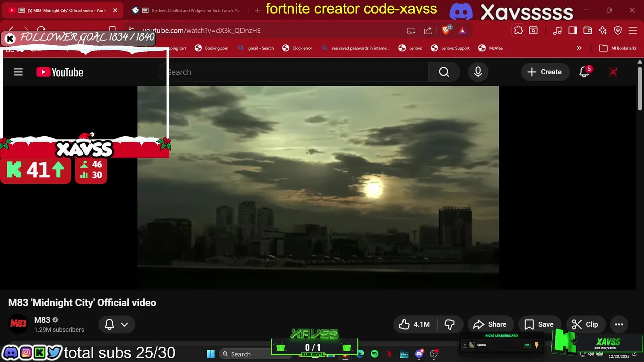Screen dimensions: 644x362
Task: Open the M83 channel avatar
Action: pos(18,324)
